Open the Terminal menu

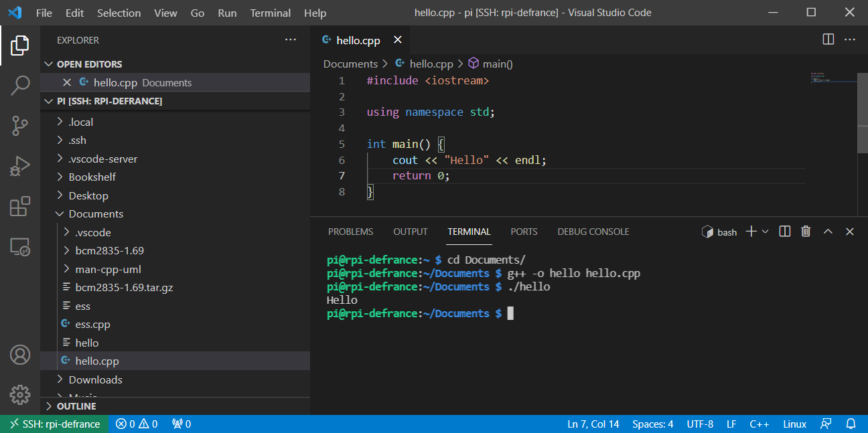tap(271, 13)
